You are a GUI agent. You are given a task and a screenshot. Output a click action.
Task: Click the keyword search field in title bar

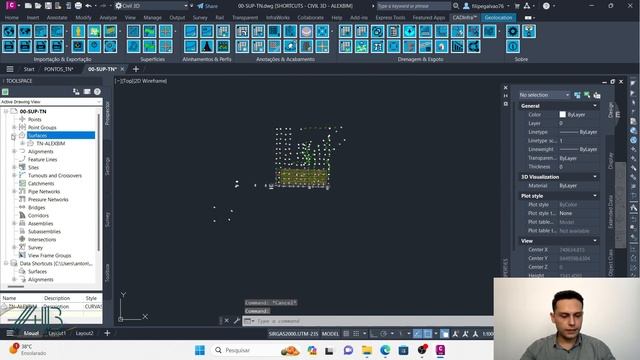(413, 6)
